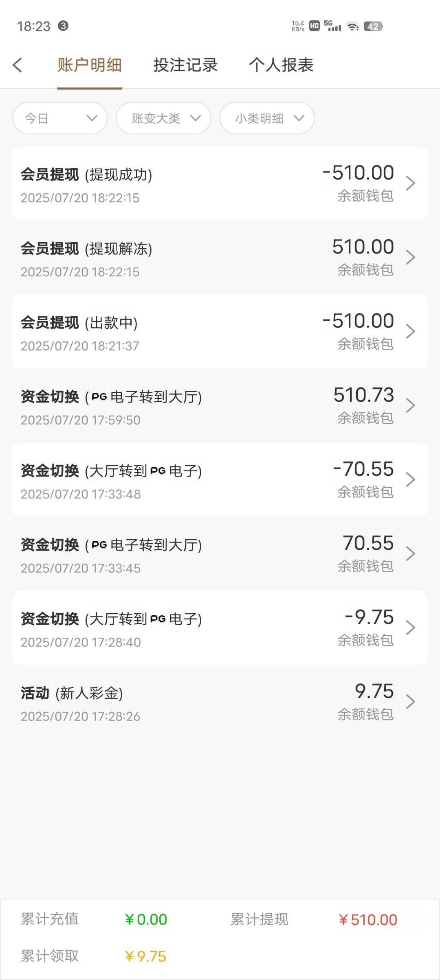Open chevron for 提现解冻 entry
The image size is (440, 980).
(x=410, y=258)
